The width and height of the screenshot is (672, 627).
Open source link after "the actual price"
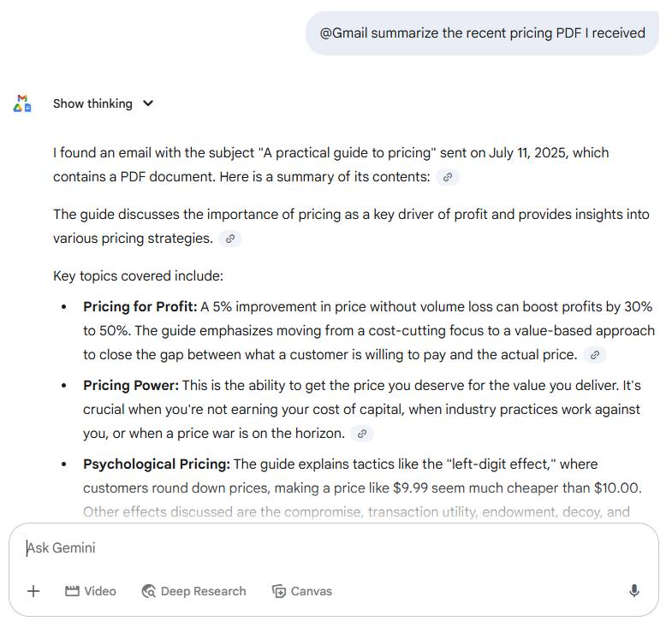tap(595, 355)
